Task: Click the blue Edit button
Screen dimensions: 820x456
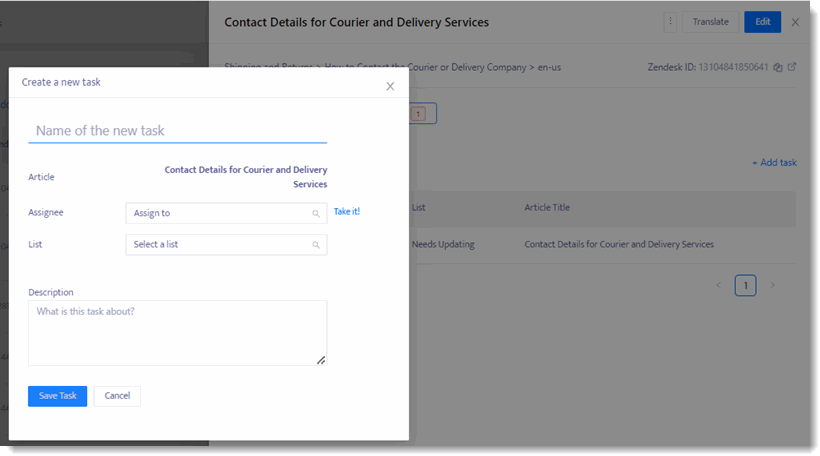Action: coord(762,22)
